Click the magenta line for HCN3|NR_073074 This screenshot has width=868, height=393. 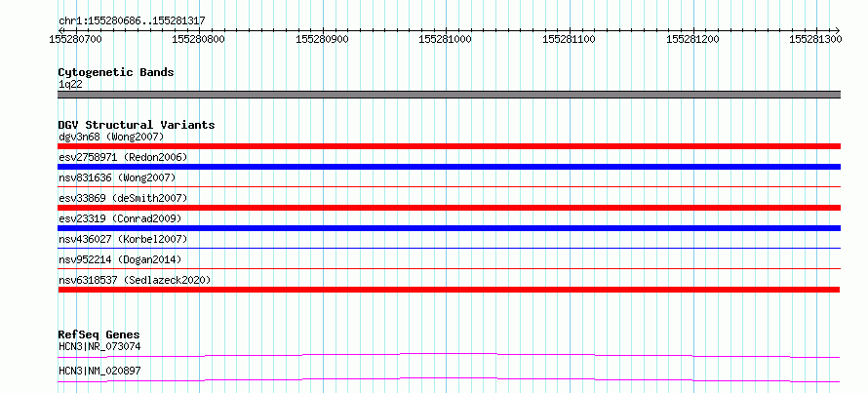tap(449, 355)
